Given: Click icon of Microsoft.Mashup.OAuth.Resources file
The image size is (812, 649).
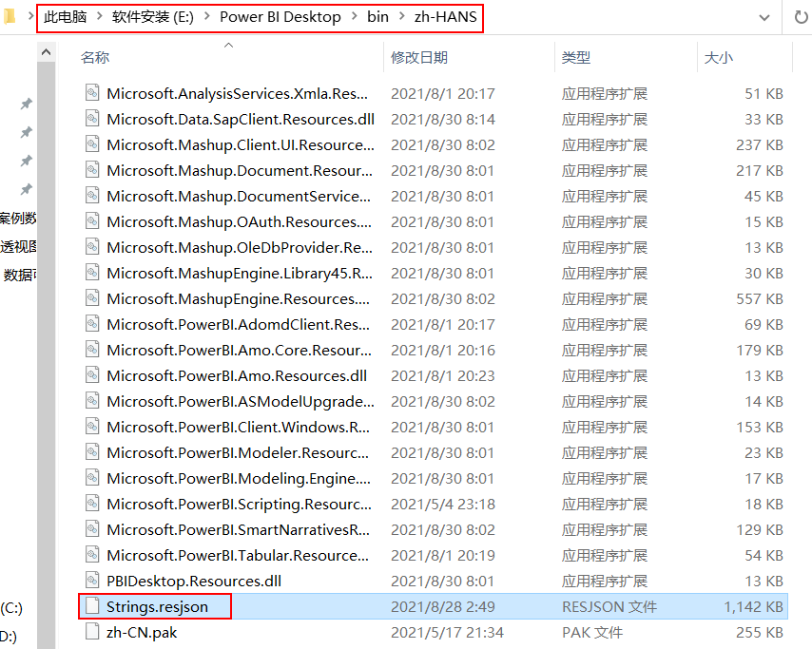Looking at the screenshot, I should (x=92, y=221).
